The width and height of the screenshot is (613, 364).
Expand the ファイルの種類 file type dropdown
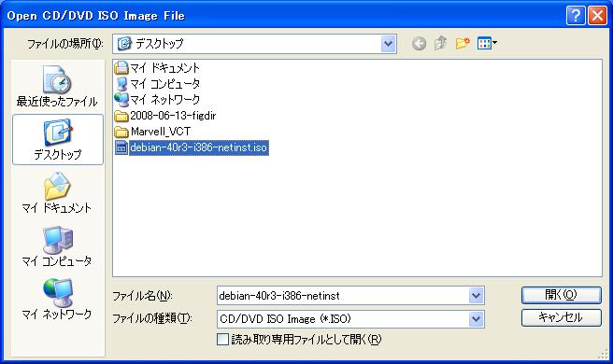pyautogui.click(x=476, y=319)
